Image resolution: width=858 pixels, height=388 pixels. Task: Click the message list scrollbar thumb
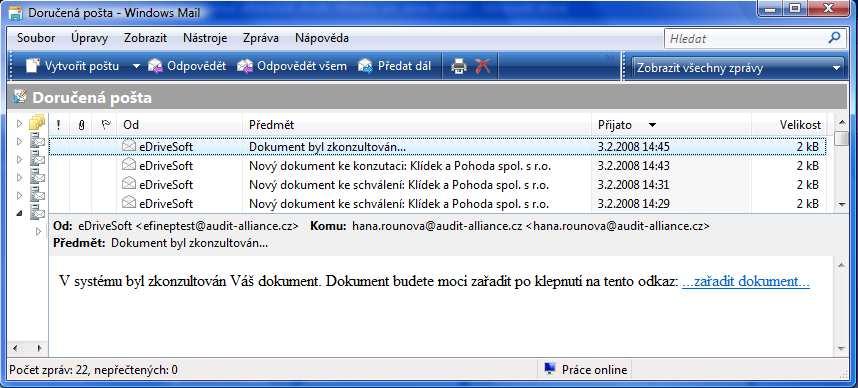coord(842,137)
